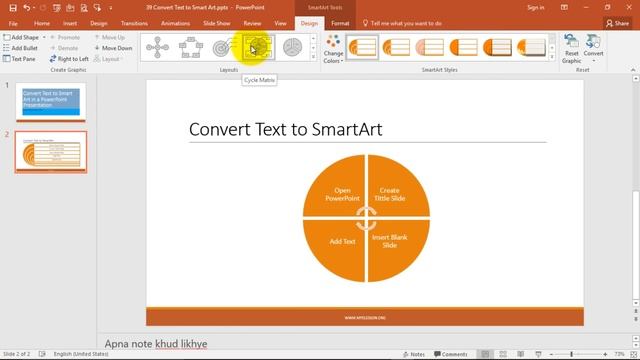
Task: Choose the block cycle layout thumbnail
Action: pos(191,47)
